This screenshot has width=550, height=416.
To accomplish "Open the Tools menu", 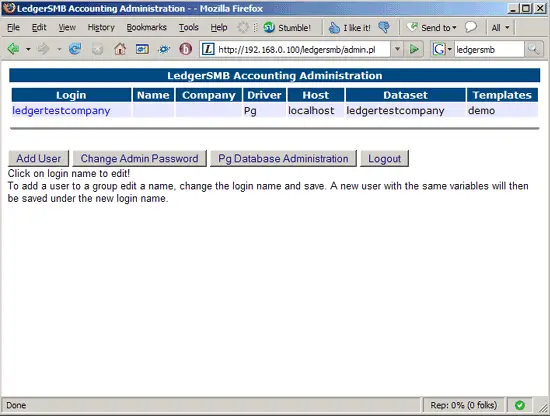I will [189, 27].
